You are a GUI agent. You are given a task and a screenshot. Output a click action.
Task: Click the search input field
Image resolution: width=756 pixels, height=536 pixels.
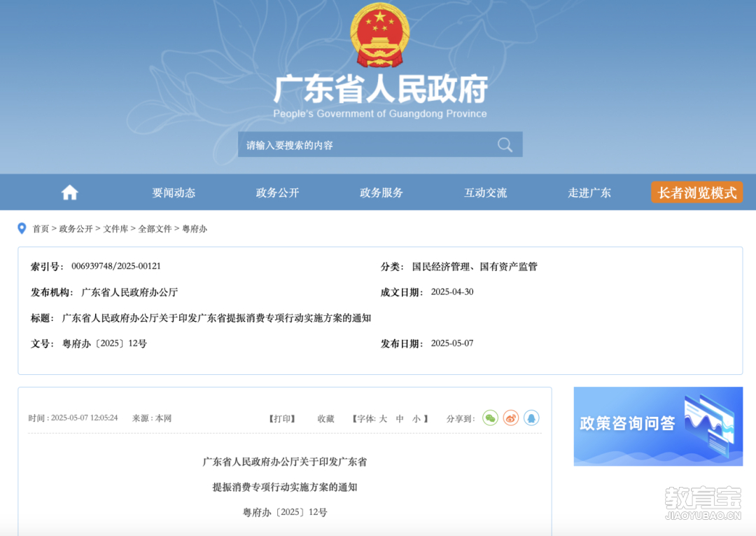click(x=364, y=145)
